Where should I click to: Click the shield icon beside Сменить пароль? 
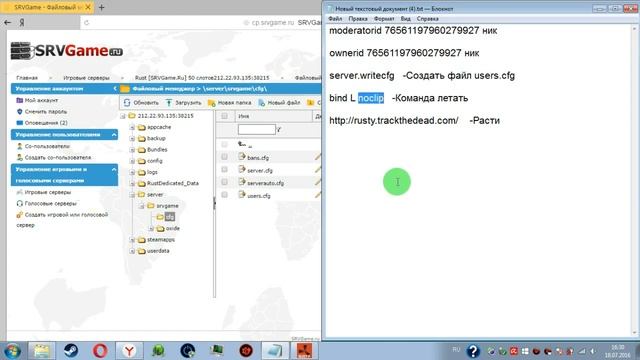pyautogui.click(x=19, y=111)
